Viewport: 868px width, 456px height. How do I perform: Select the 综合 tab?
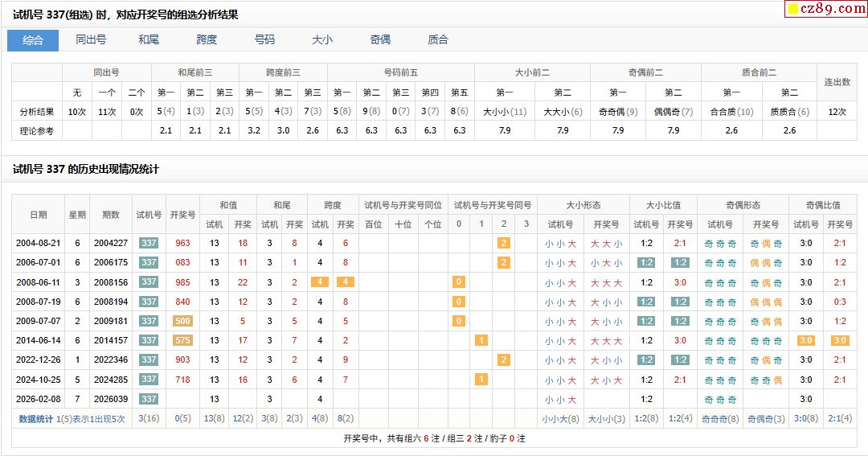(x=33, y=40)
